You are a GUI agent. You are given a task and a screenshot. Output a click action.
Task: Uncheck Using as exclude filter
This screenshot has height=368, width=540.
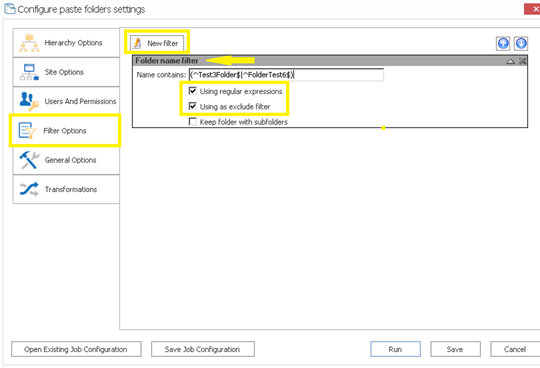(x=193, y=106)
